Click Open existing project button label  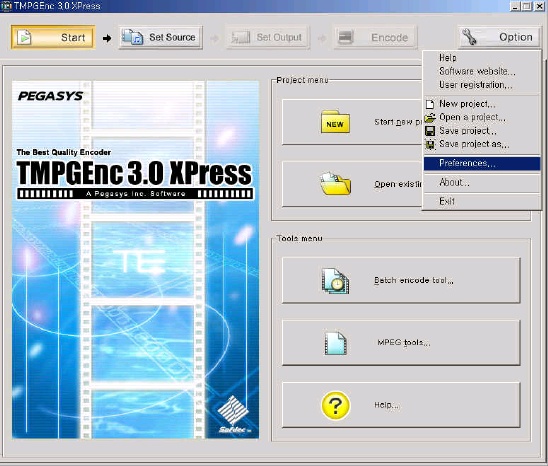click(x=398, y=184)
